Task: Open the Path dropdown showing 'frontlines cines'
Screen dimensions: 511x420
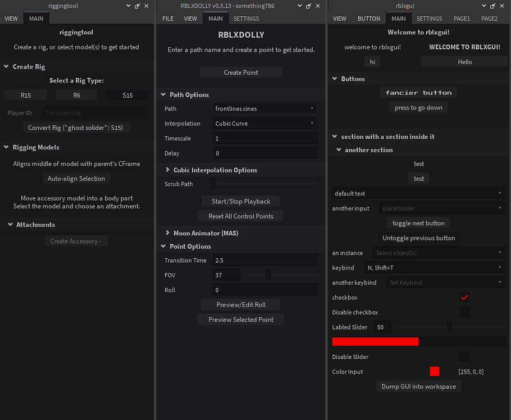Action: pyautogui.click(x=265, y=108)
